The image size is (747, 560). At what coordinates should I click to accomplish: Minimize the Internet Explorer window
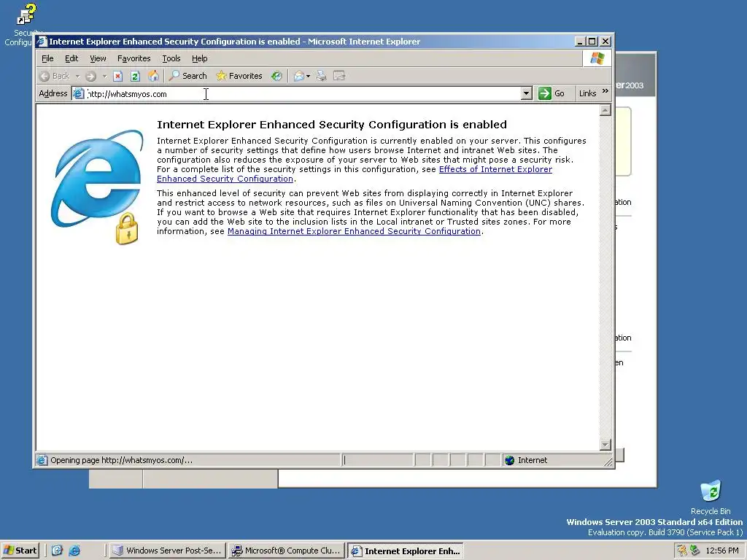[x=579, y=42]
